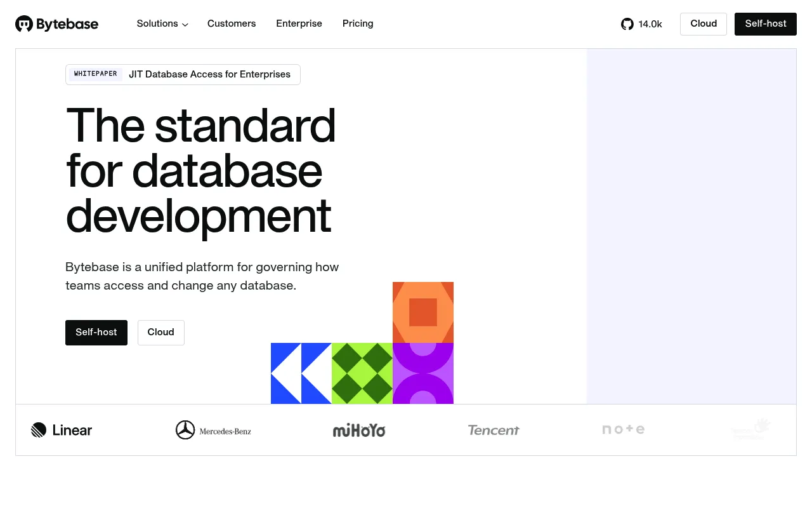This screenshot has width=812, height=508.
Task: Click the Linear customer logo
Action: [62, 430]
